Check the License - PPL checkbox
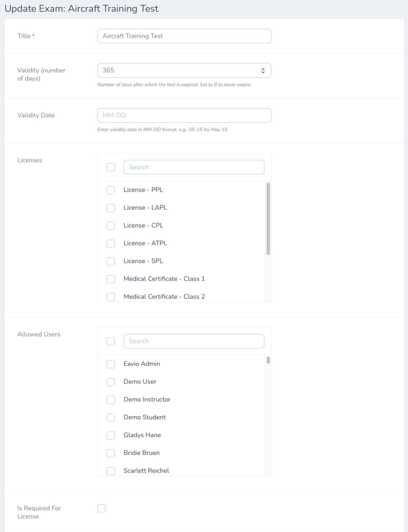Screen dimensions: 408x532 [x=111, y=190]
